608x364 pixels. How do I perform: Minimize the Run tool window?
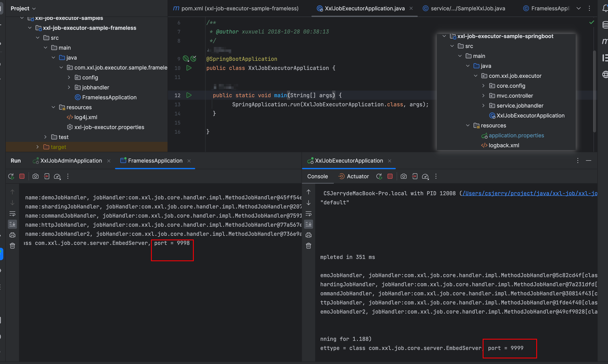(589, 161)
